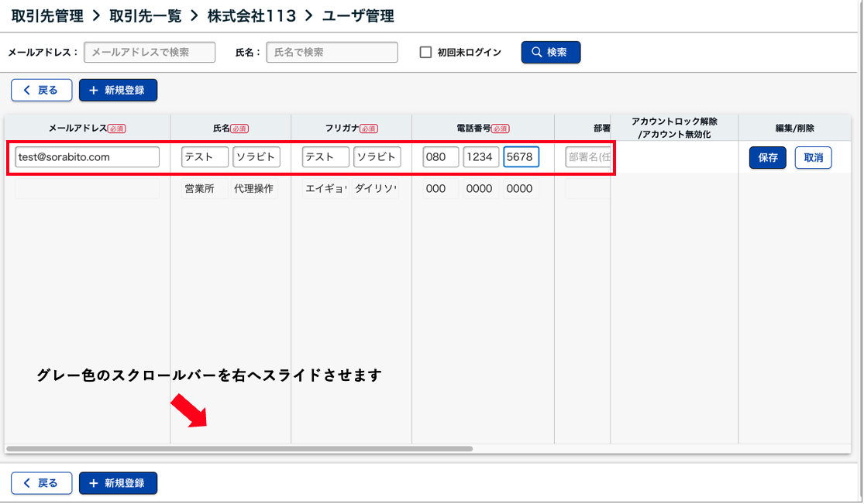Toggle the 初回未ログイン checkbox
This screenshot has height=504, width=864.
point(425,53)
